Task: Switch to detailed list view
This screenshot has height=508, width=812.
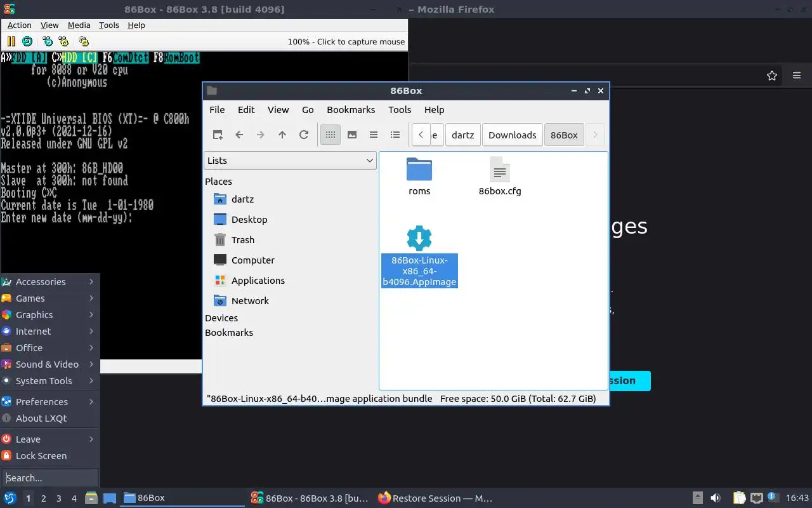Action: 395,135
